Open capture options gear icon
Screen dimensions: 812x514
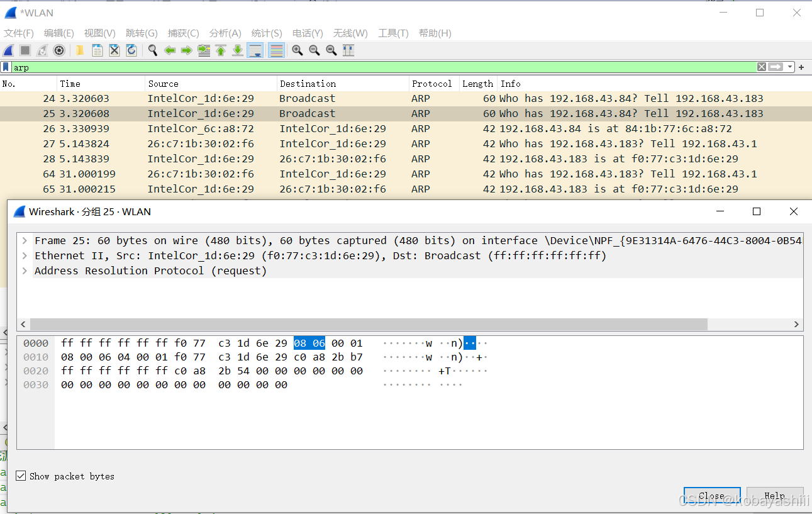[x=59, y=50]
